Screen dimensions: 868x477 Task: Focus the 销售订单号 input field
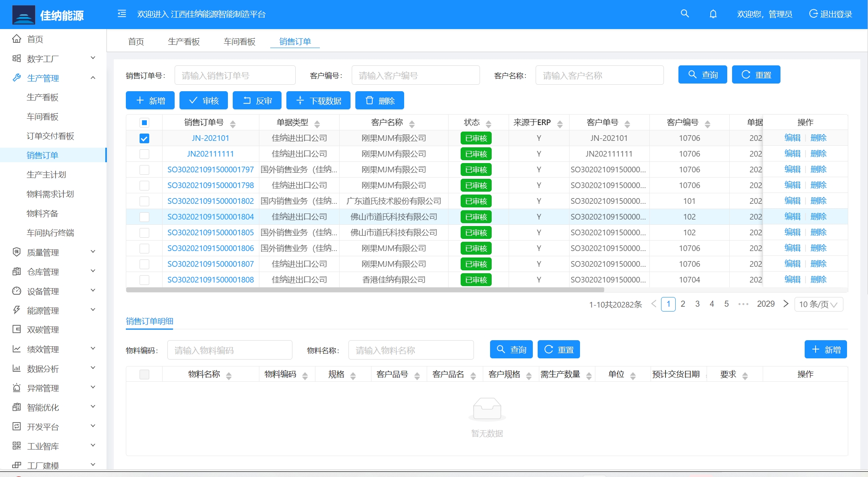pos(235,75)
